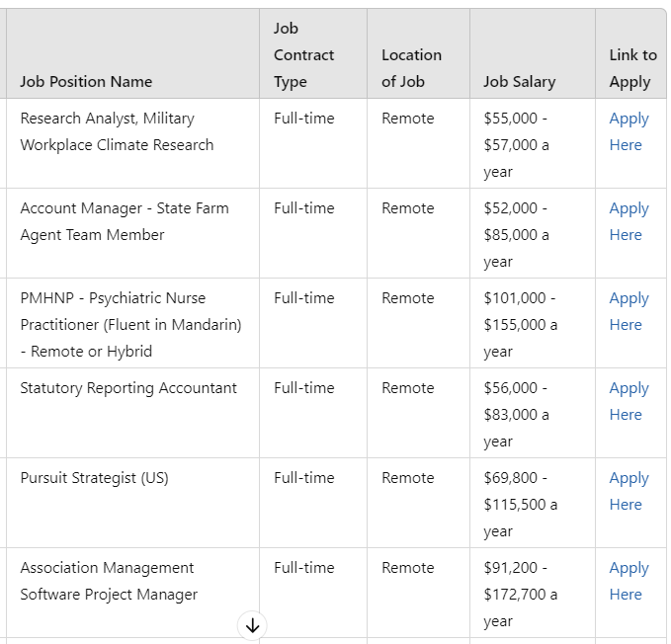Open Apply Here link for PMHNP Nurse Practitioner

pyautogui.click(x=629, y=311)
